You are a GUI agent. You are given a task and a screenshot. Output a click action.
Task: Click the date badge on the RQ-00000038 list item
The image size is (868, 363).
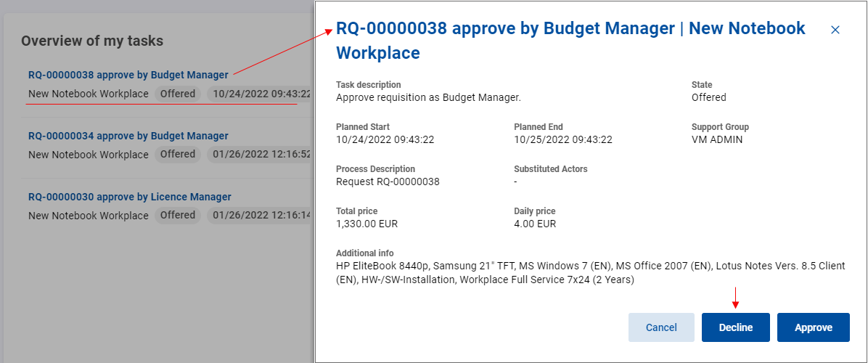point(261,94)
